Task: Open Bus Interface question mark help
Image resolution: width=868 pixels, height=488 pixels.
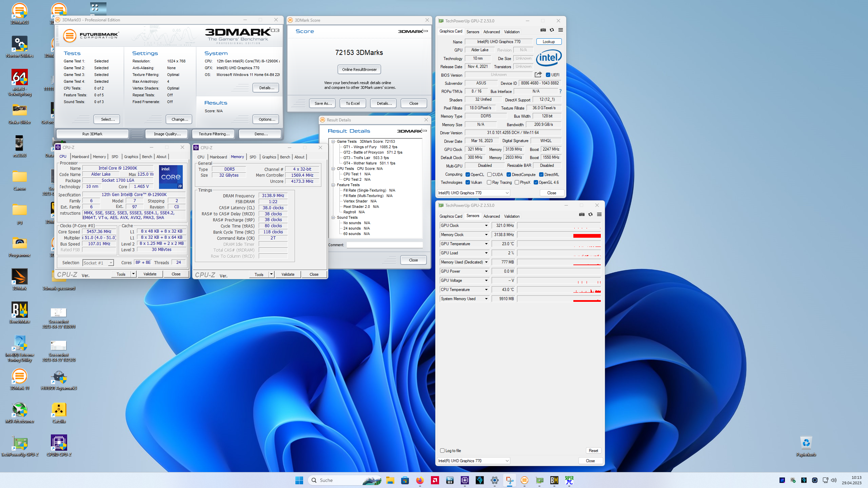Action: [x=560, y=91]
